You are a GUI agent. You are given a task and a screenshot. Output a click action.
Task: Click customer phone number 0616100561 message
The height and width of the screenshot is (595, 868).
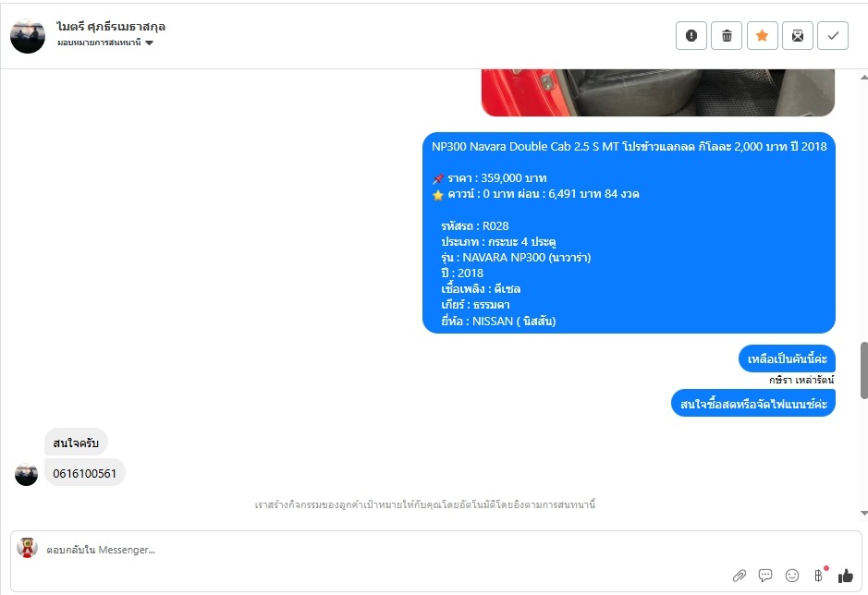[x=85, y=473]
